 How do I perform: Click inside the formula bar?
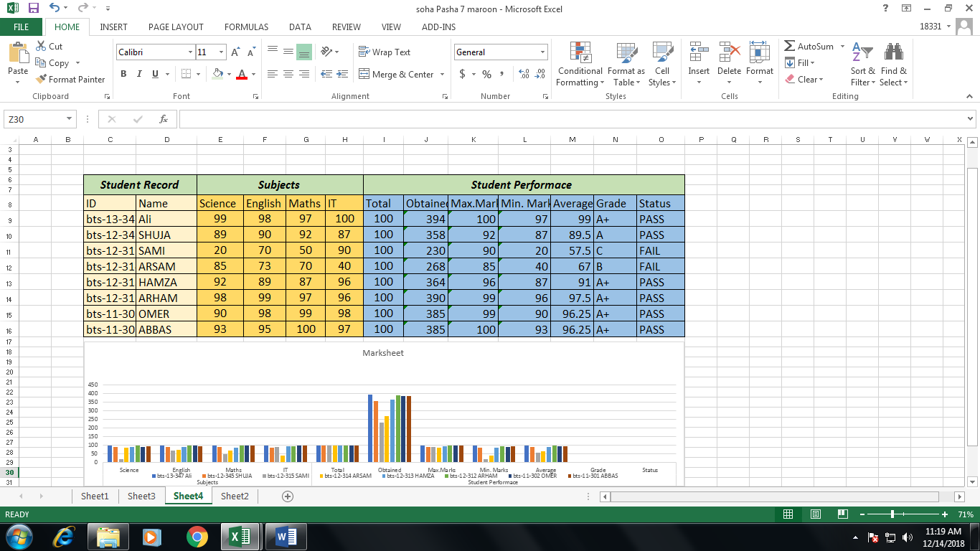[x=502, y=119]
